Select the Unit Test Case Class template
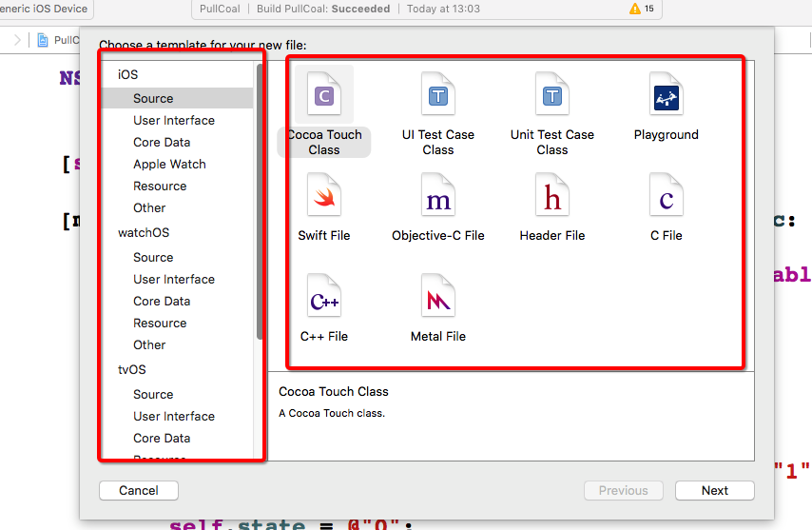This screenshot has height=530, width=812. 552,112
